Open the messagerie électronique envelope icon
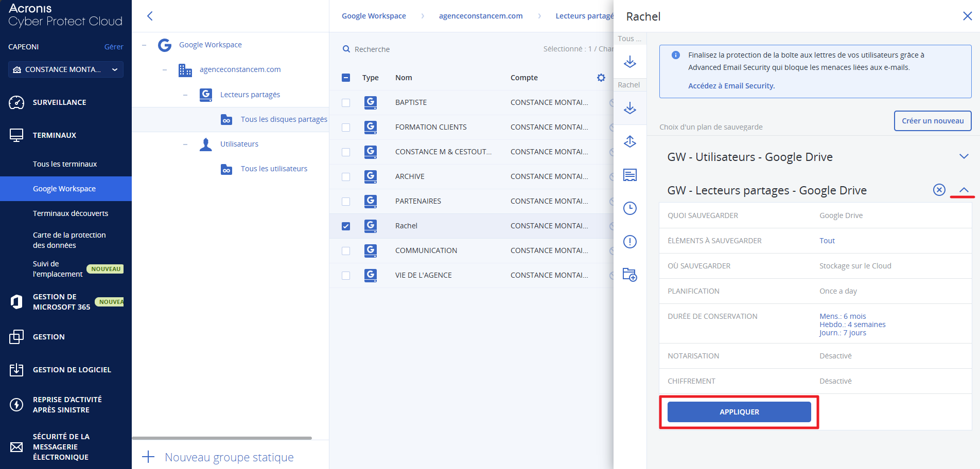Screen dimensions: 980x469 [x=16, y=447]
